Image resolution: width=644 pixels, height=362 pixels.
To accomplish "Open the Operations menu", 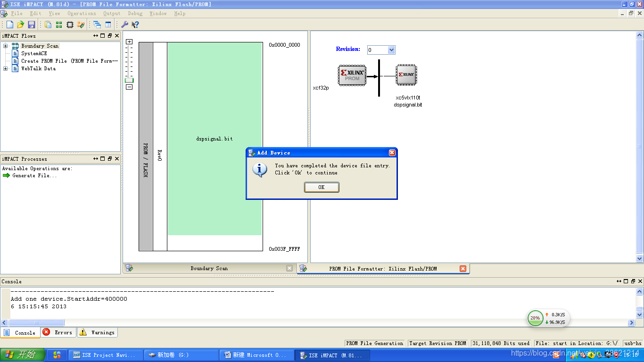I will [x=82, y=14].
